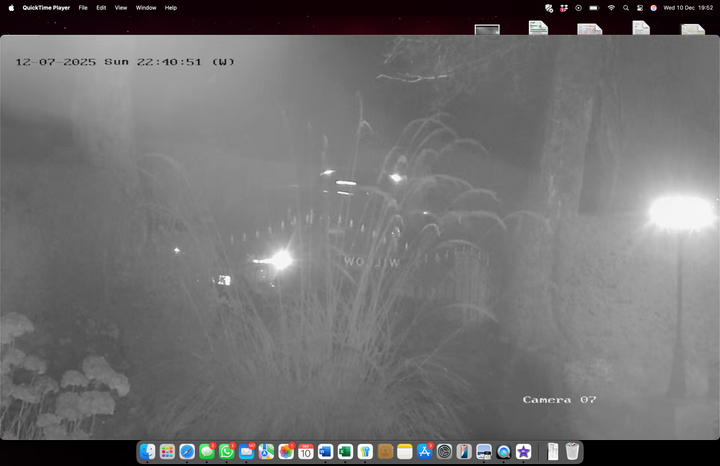Open the QuickTime Player app menu
720x466 pixels.
(x=47, y=7)
